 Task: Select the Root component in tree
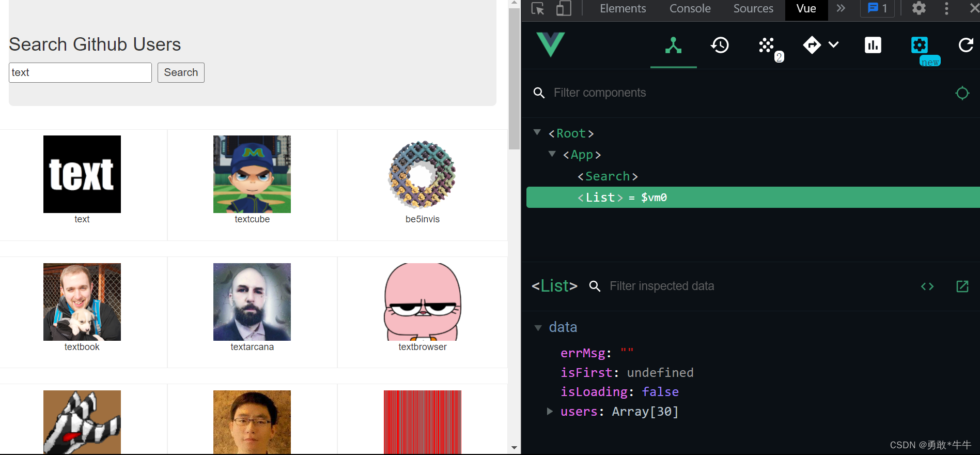tap(571, 133)
